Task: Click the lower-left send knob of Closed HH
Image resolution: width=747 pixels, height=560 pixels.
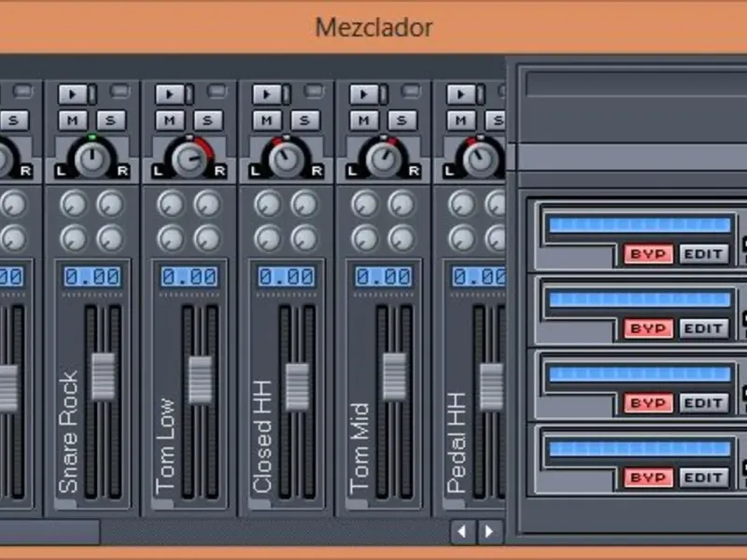Action: [x=268, y=238]
